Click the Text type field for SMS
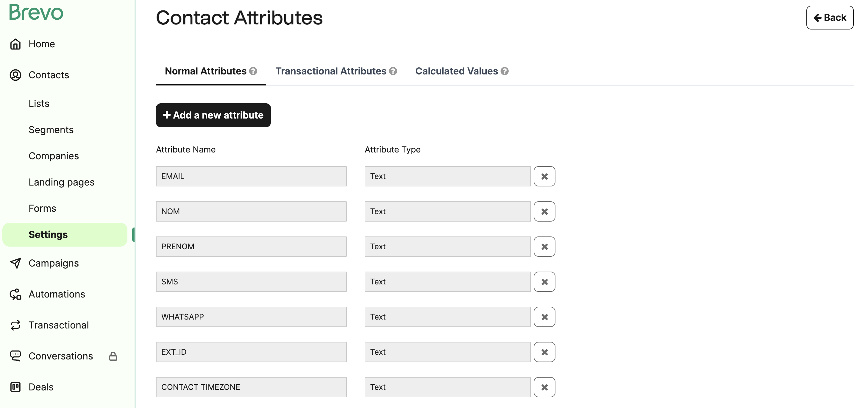 [x=447, y=281]
